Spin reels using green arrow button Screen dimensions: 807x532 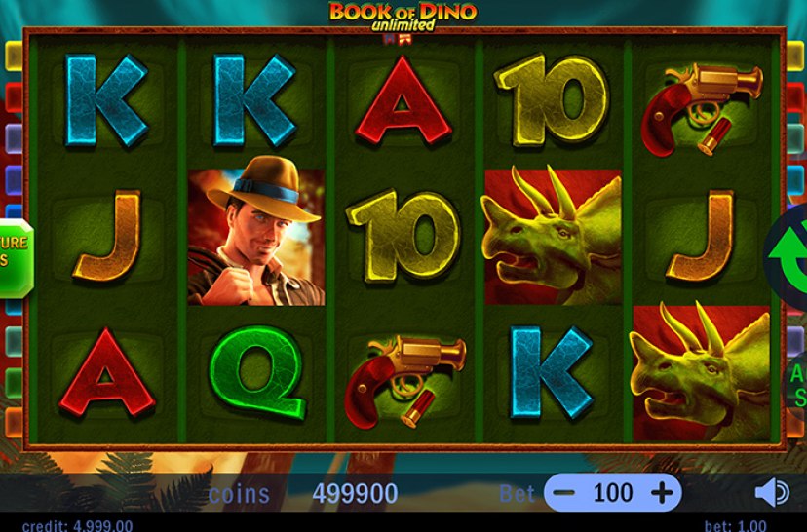tap(788, 257)
